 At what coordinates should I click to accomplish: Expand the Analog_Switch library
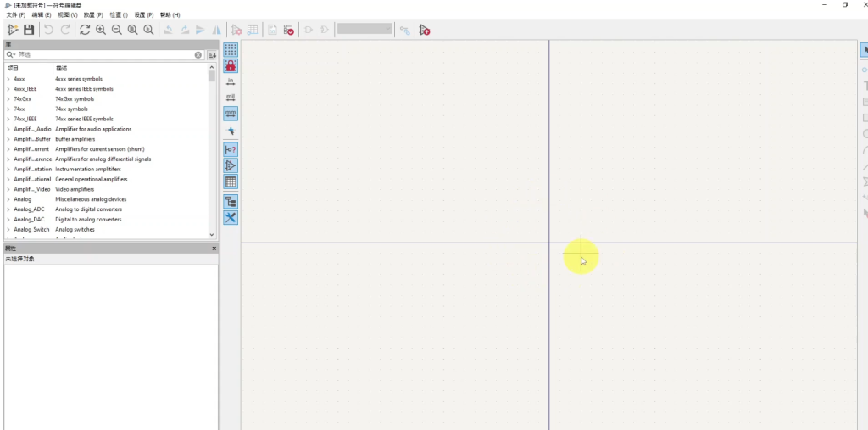[8, 229]
